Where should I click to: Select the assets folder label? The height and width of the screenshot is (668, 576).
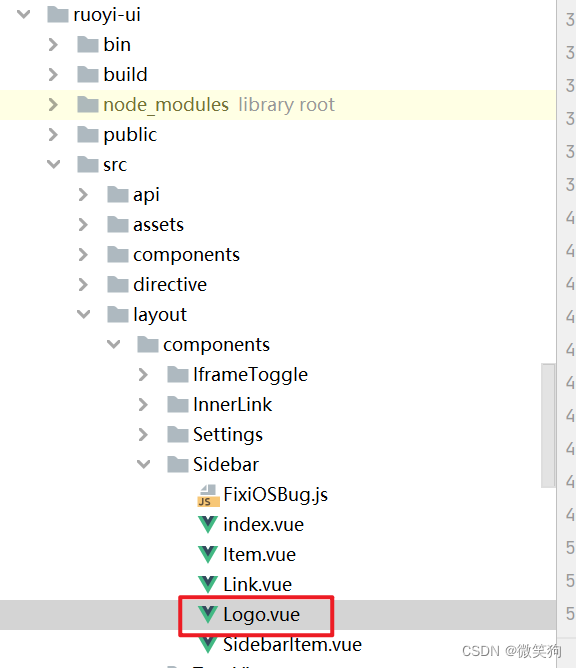[x=158, y=225]
